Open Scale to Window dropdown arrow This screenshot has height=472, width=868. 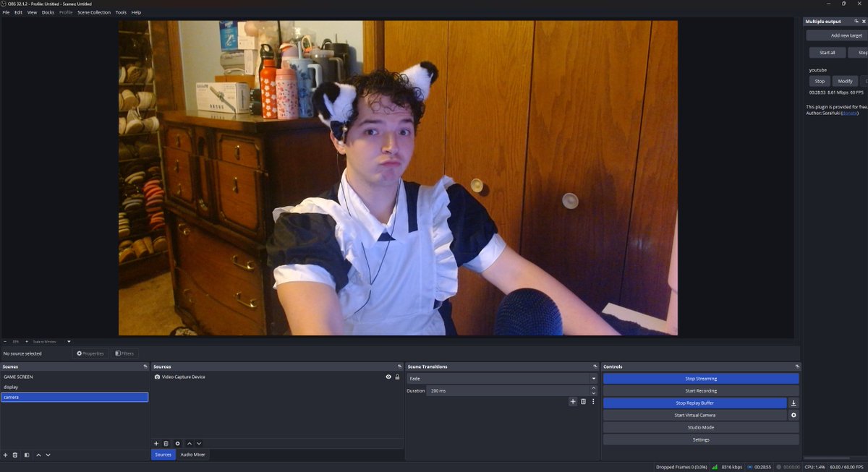69,341
